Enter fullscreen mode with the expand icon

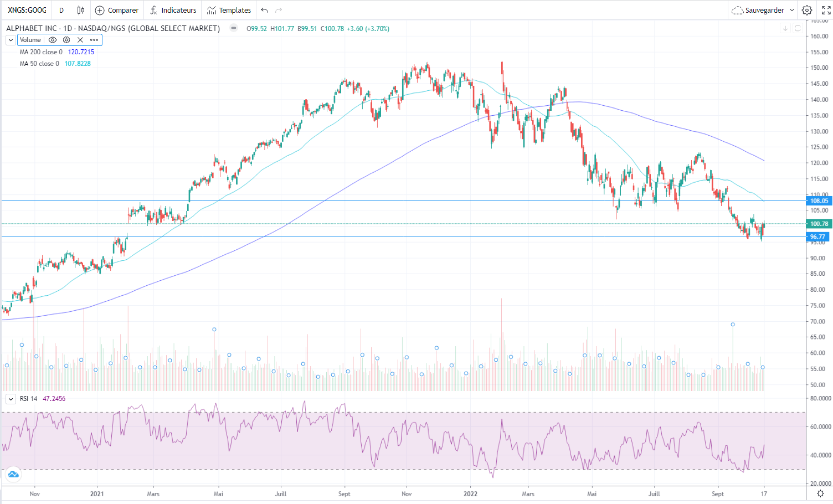click(826, 10)
